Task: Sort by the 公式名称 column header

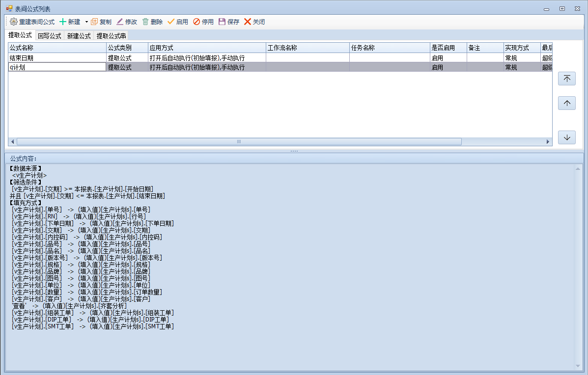Action: (x=56, y=48)
